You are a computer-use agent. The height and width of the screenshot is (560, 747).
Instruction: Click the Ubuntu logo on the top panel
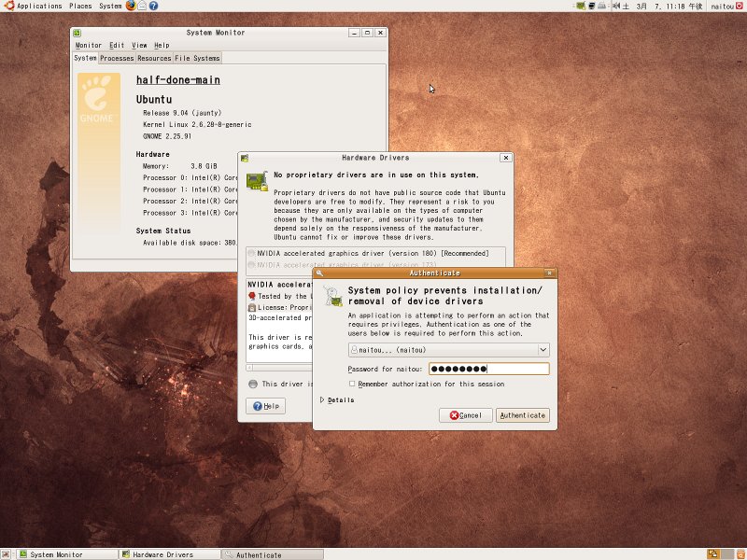click(x=9, y=6)
